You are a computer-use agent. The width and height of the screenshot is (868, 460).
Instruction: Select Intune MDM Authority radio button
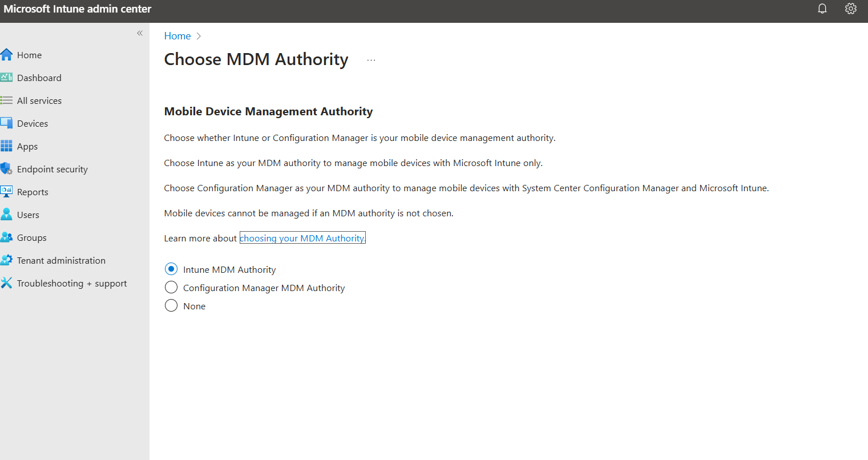tap(171, 269)
